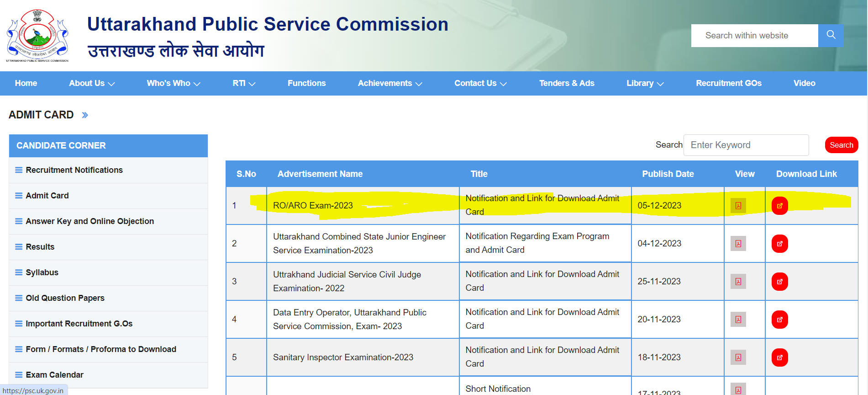View PDF for Sanitary Inspector Examination-2023
This screenshot has width=868, height=395.
pos(738,358)
